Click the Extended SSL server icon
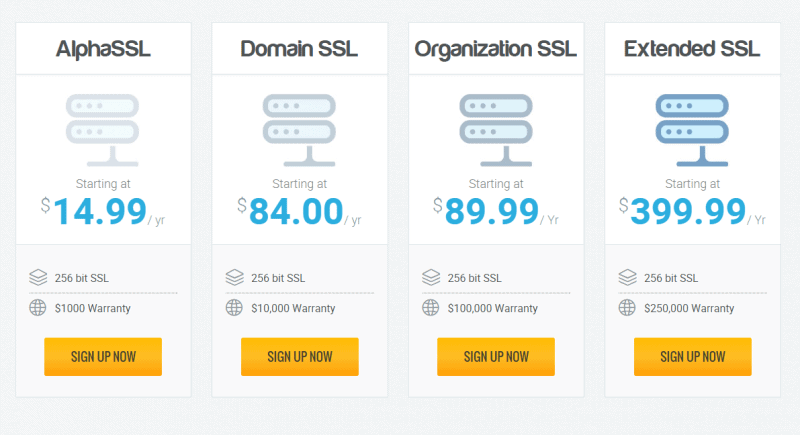 (692, 130)
